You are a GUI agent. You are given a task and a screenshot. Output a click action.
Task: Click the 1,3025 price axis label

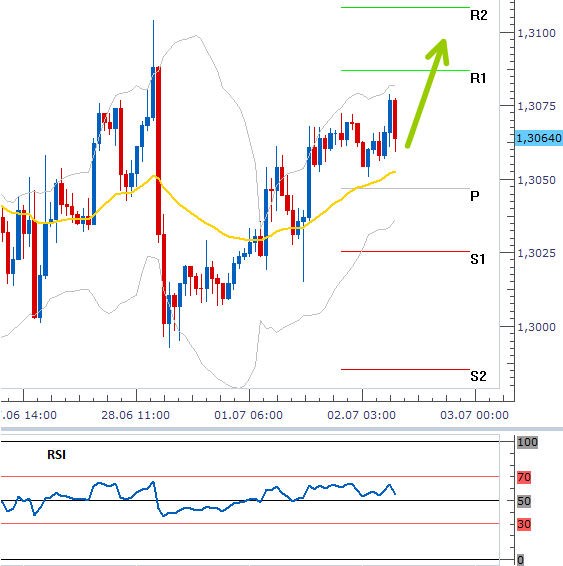point(536,253)
